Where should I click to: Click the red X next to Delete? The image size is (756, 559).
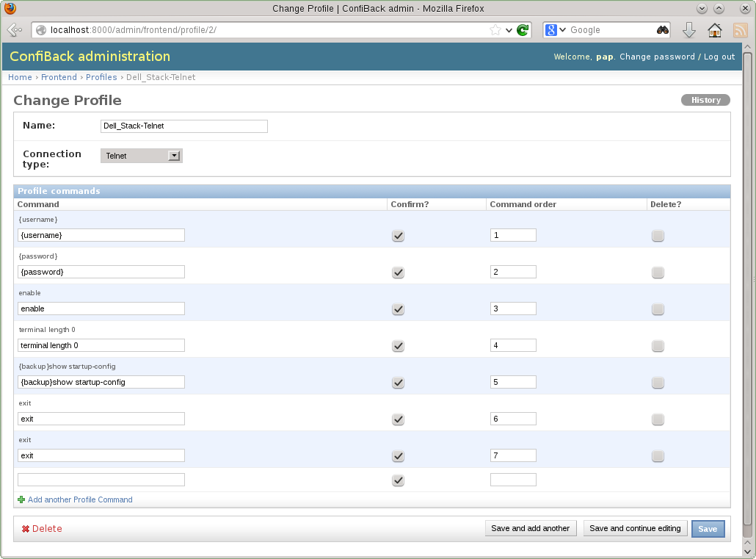[26, 528]
